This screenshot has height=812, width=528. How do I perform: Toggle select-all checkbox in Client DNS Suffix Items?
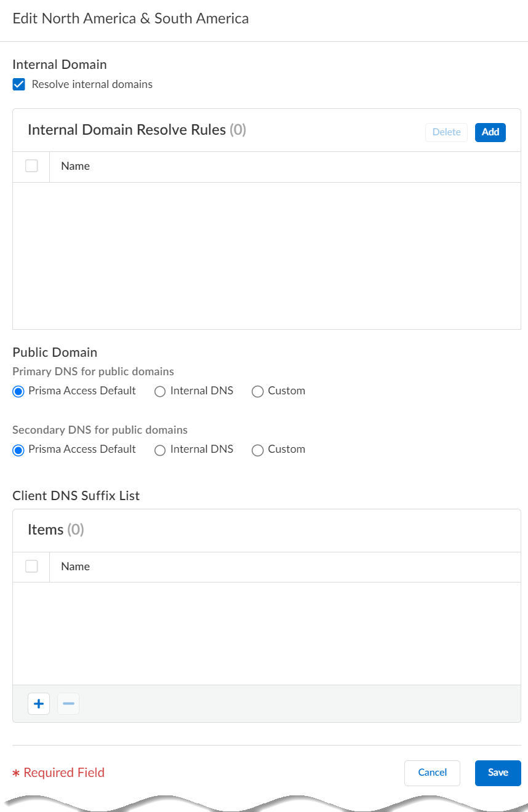point(31,567)
